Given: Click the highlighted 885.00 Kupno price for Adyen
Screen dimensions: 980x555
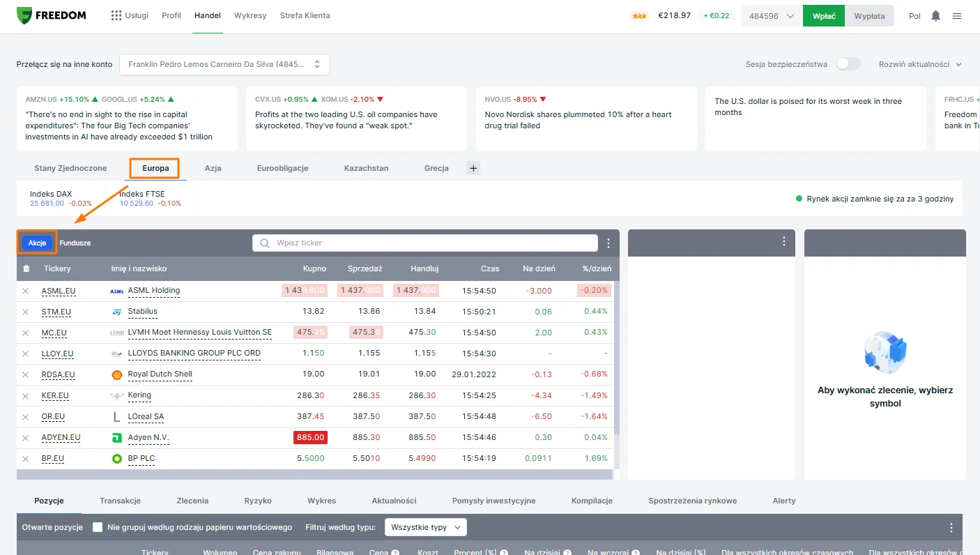Looking at the screenshot, I should pos(310,438).
